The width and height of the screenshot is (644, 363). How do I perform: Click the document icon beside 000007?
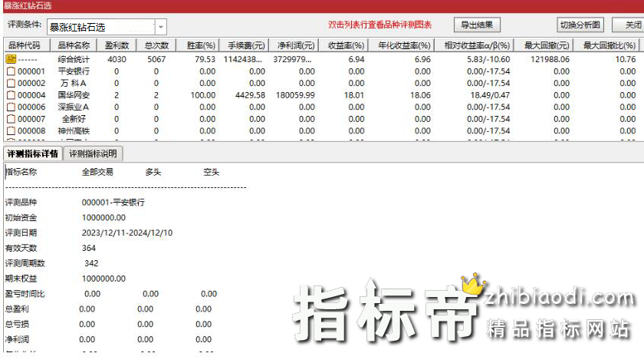pos(11,119)
